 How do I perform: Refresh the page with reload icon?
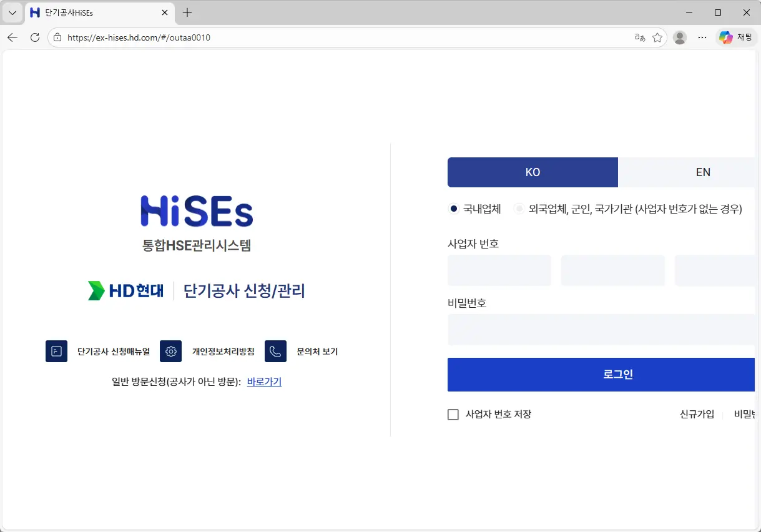(x=35, y=37)
